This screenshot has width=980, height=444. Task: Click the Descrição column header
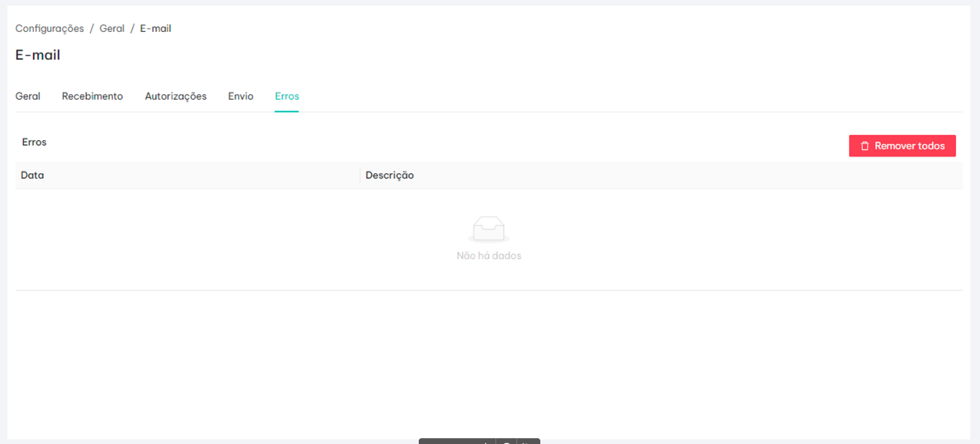(x=390, y=176)
